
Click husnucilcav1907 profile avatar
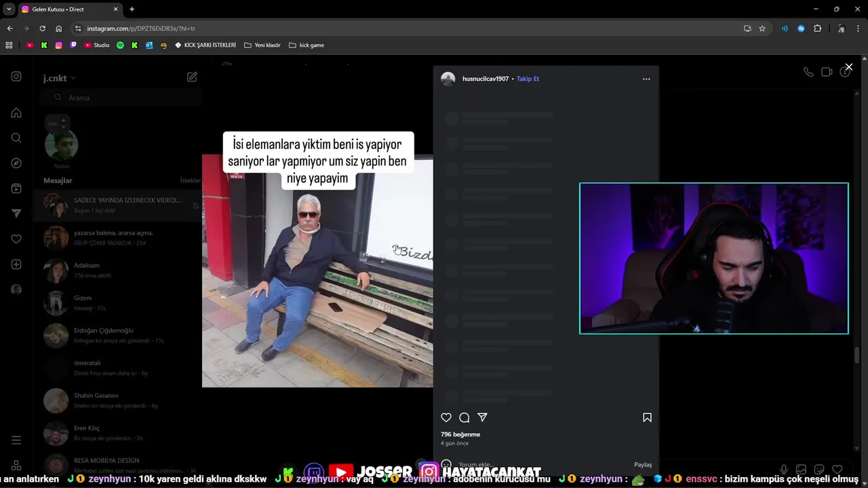pyautogui.click(x=448, y=79)
